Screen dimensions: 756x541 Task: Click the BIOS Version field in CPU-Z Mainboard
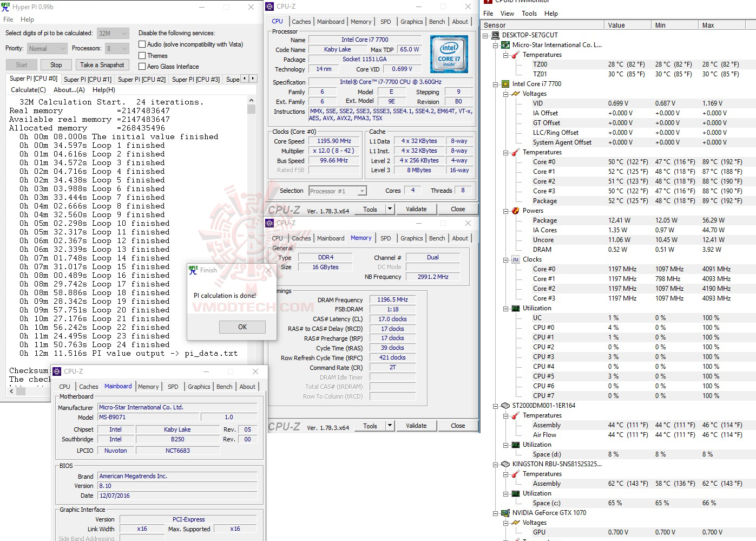pyautogui.click(x=177, y=486)
